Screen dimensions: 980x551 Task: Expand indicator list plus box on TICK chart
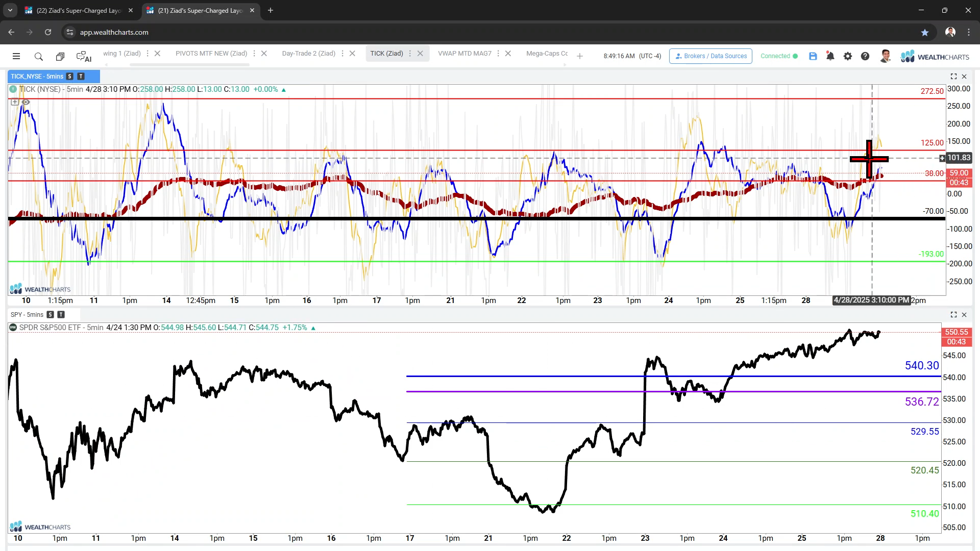(x=15, y=102)
